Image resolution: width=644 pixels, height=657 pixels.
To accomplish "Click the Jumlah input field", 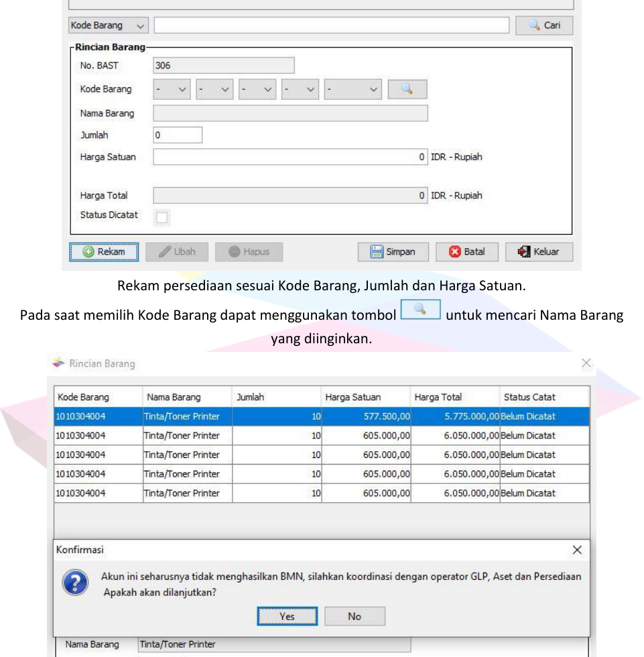I will click(x=178, y=135).
